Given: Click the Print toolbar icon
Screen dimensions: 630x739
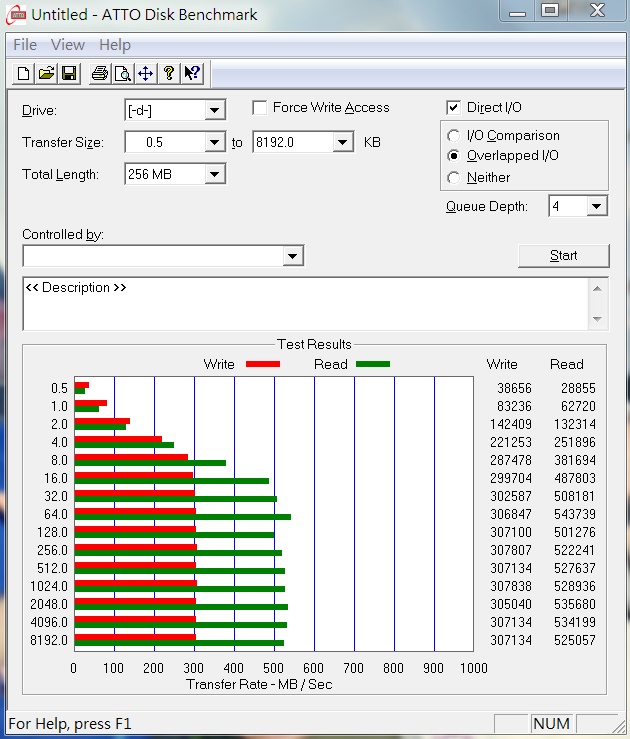Looking at the screenshot, I should 100,74.
